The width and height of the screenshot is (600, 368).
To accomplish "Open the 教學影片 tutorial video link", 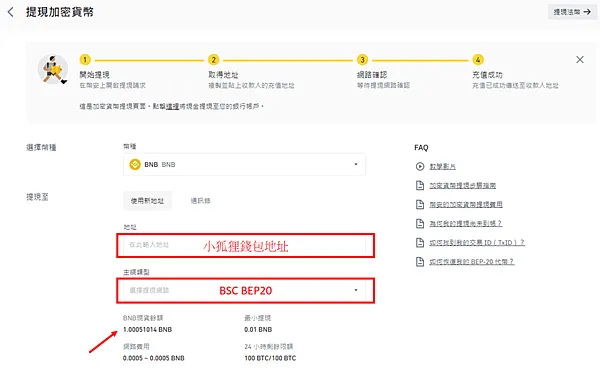I will pos(442,167).
